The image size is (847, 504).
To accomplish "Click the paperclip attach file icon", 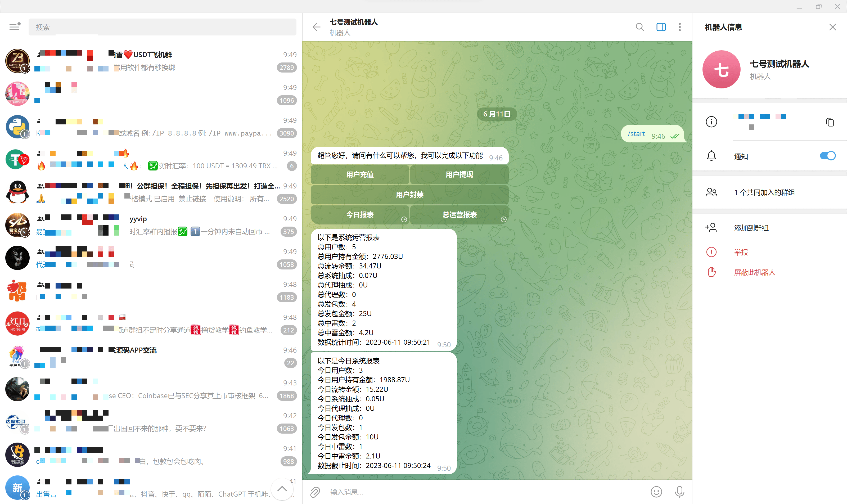I will [x=315, y=492].
